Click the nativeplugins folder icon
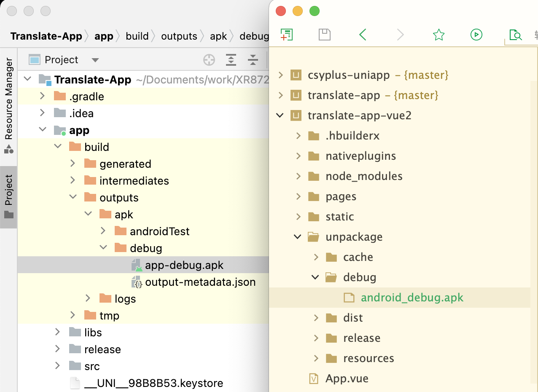The image size is (538, 392). (x=314, y=156)
